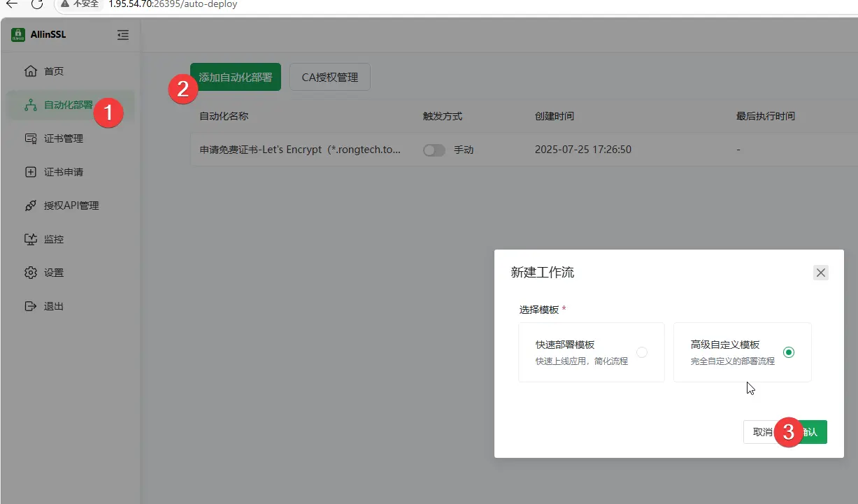
Task: Click the certificate management icon
Action: click(x=31, y=138)
